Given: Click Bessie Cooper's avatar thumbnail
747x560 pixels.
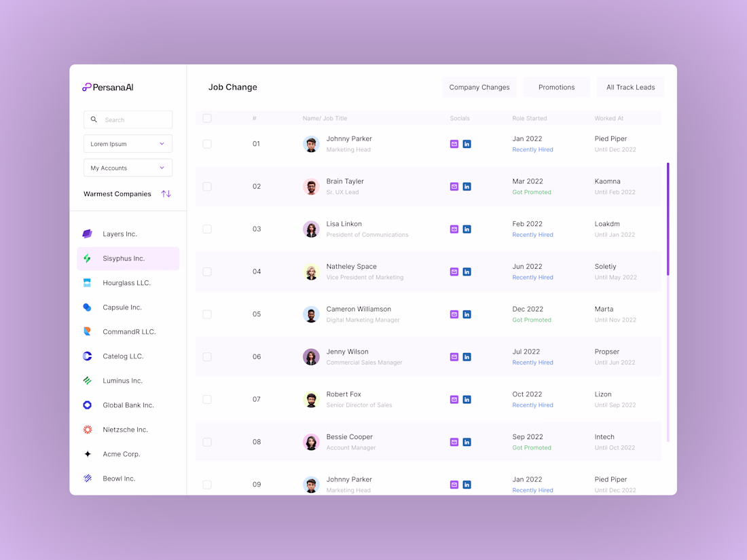Looking at the screenshot, I should [x=311, y=442].
